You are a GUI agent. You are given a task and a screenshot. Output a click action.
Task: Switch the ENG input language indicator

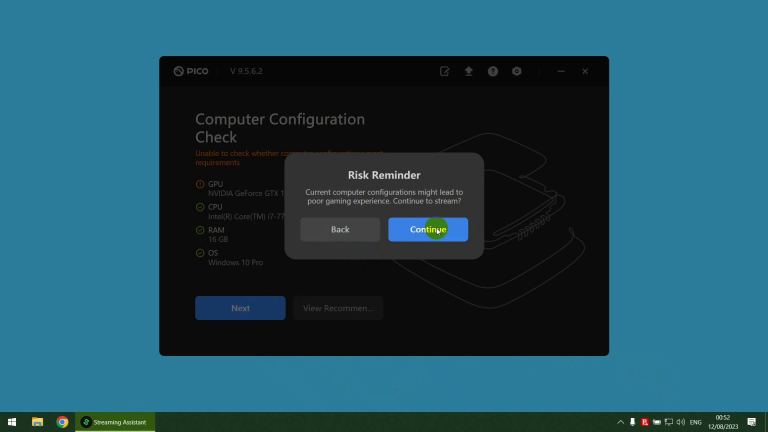695,422
